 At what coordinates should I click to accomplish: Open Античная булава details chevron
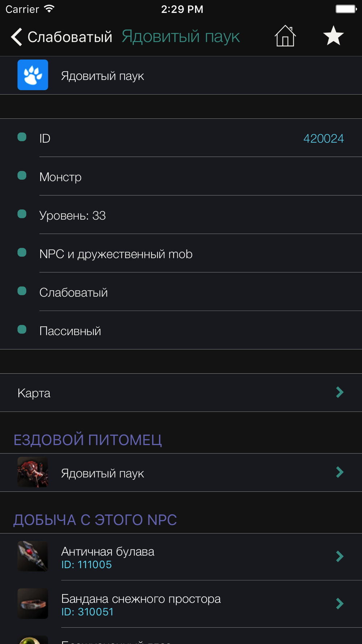tap(340, 556)
